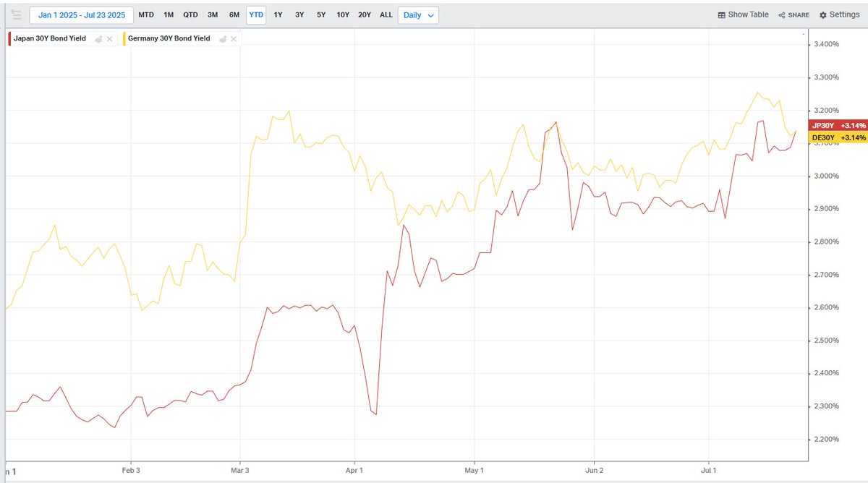Viewport: 868px width, 483px height.
Task: Select the ALL time range
Action: pos(386,15)
